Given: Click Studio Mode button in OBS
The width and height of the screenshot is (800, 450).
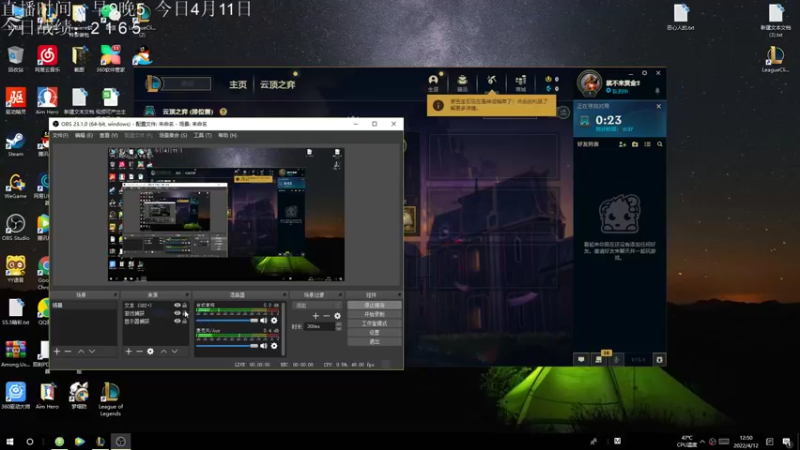Looking at the screenshot, I should click(374, 323).
